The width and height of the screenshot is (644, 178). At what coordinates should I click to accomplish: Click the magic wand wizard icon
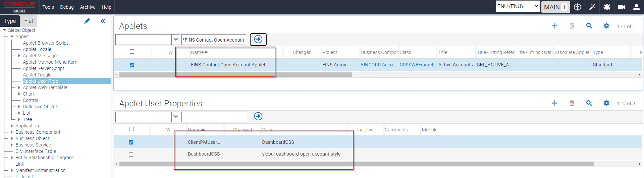click(592, 7)
